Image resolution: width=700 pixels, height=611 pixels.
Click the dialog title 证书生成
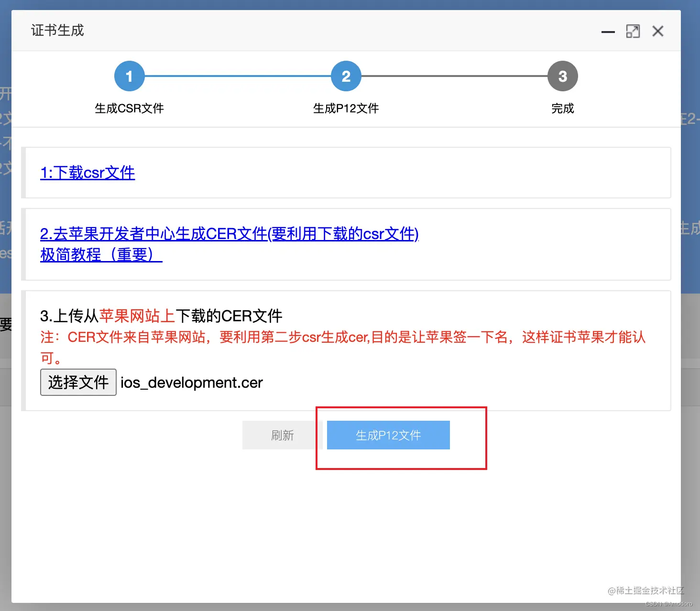coord(57,31)
